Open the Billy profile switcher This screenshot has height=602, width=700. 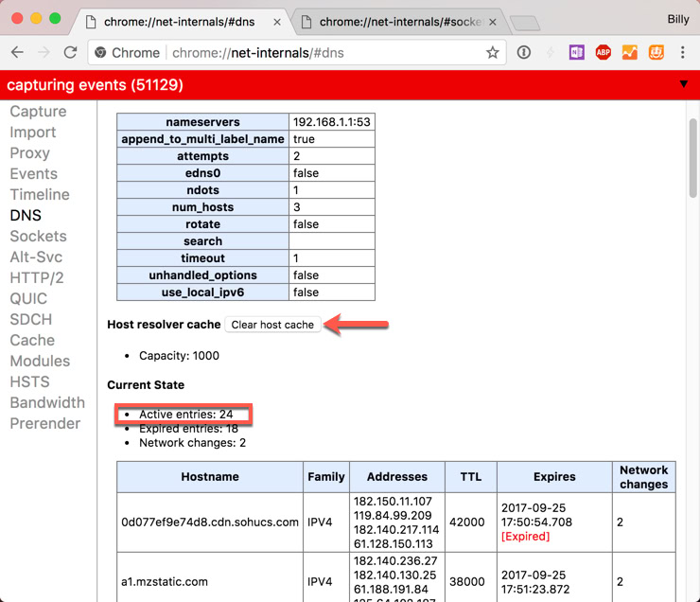tap(677, 19)
